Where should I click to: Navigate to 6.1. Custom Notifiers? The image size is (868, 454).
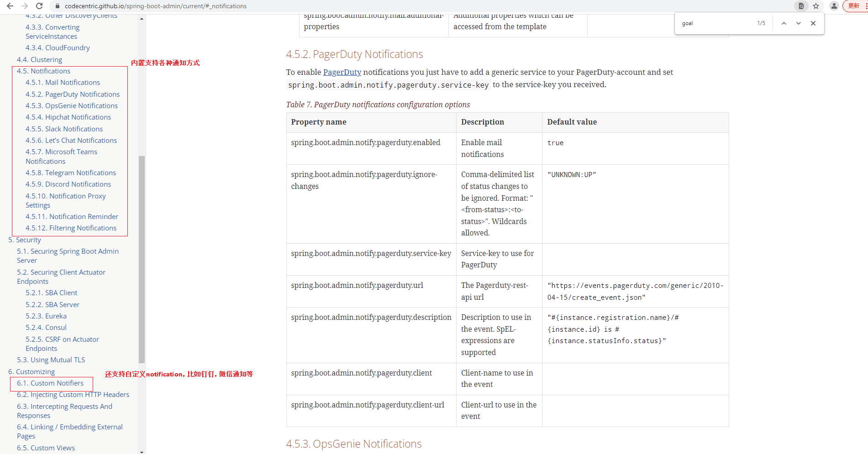50,383
